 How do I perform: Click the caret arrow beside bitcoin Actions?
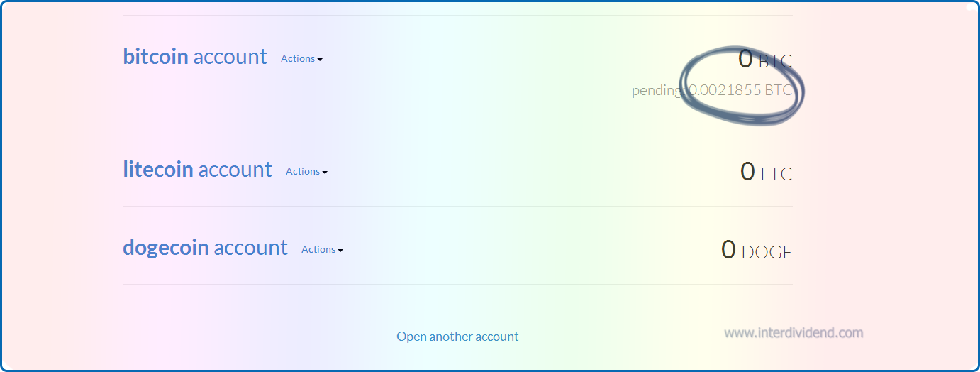(x=320, y=60)
